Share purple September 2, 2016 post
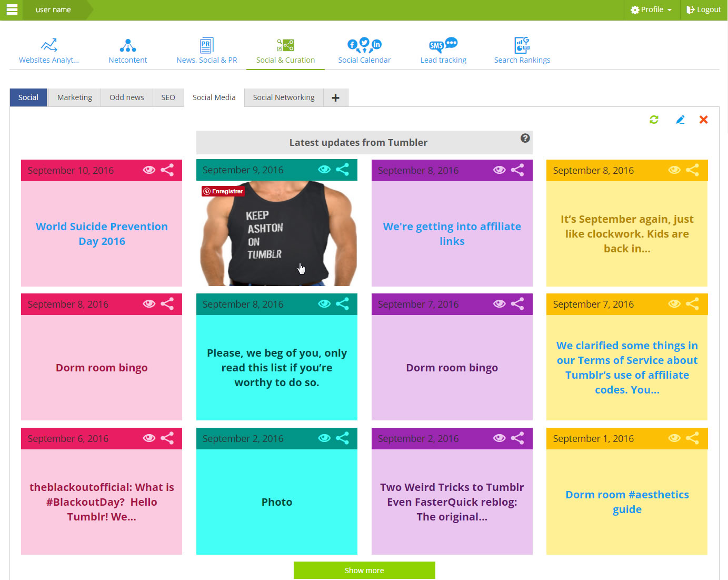This screenshot has width=728, height=580. click(517, 438)
